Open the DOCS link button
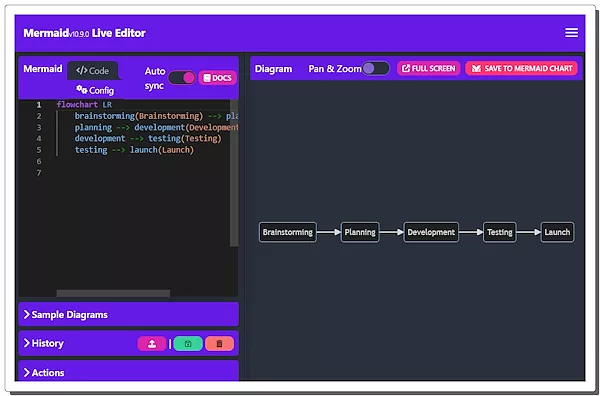The height and width of the screenshot is (396, 600). point(217,78)
